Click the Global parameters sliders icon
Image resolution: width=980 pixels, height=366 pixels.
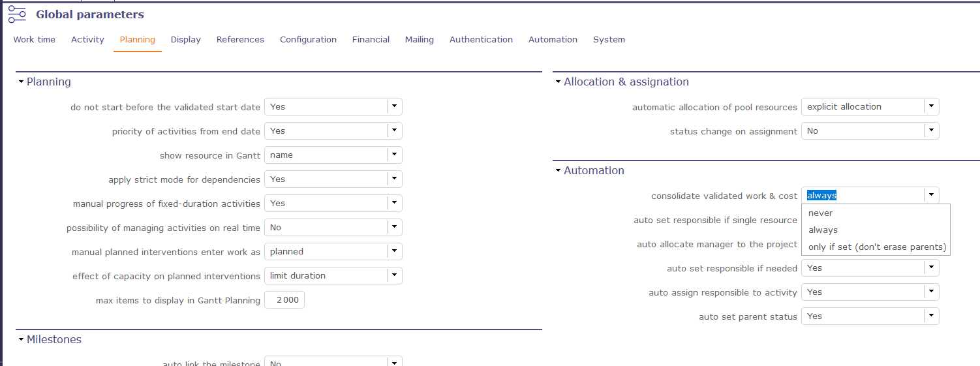point(17,14)
